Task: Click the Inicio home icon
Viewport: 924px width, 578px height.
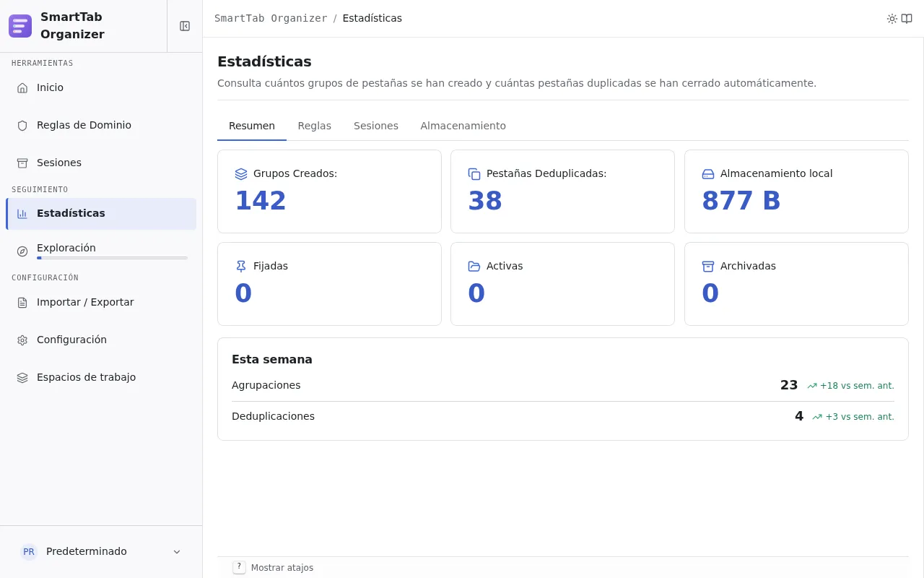Action: pos(22,87)
